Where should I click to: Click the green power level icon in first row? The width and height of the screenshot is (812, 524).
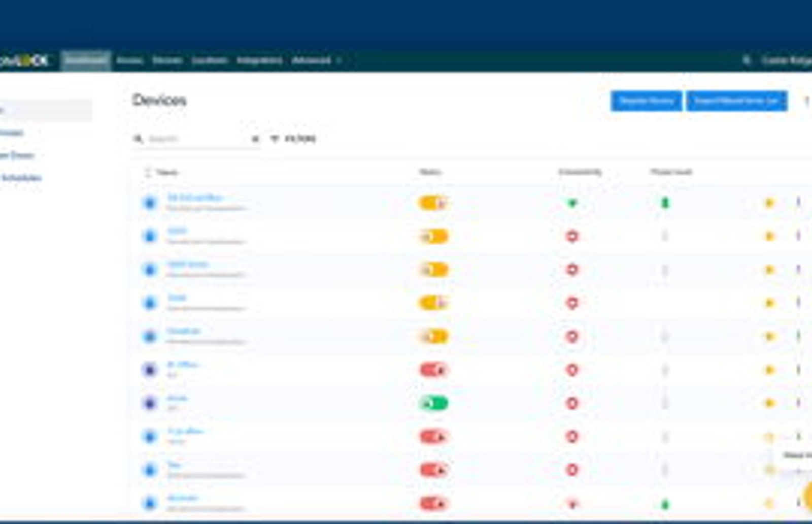pyautogui.click(x=665, y=203)
